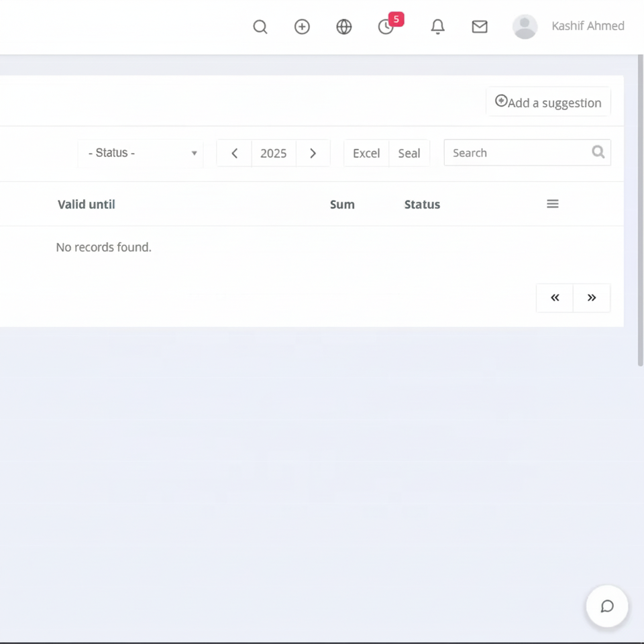Go to the next year with the right chevron

tap(313, 153)
